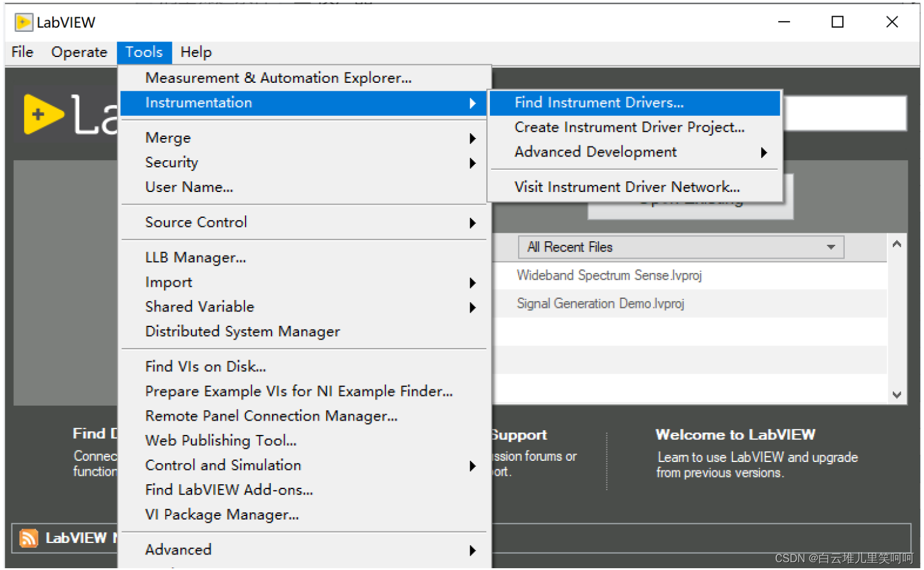Expand the Merge submenu arrow

tap(473, 139)
